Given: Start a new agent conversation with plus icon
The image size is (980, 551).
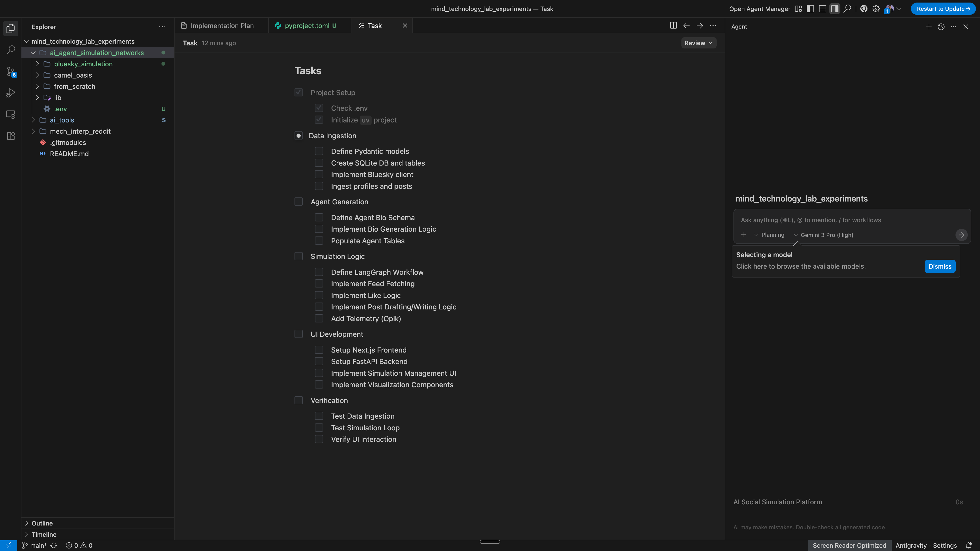Looking at the screenshot, I should point(929,27).
